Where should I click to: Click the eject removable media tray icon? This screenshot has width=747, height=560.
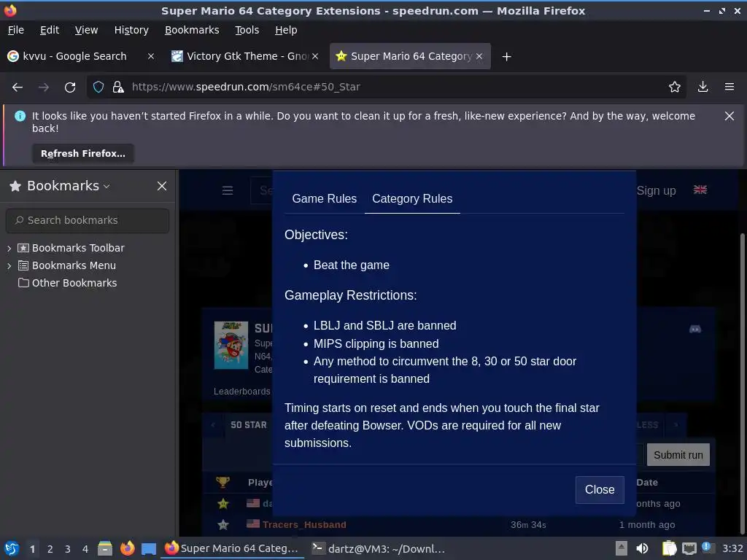pos(622,548)
